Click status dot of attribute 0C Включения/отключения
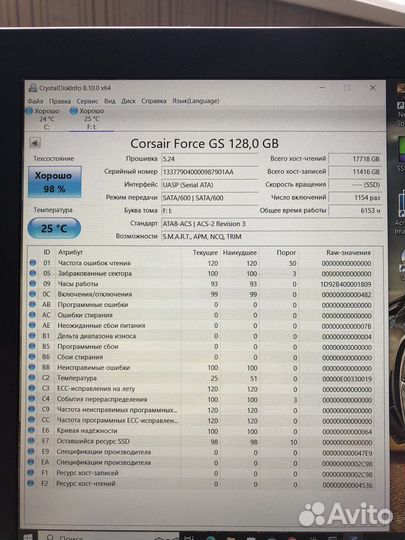 (x=33, y=294)
